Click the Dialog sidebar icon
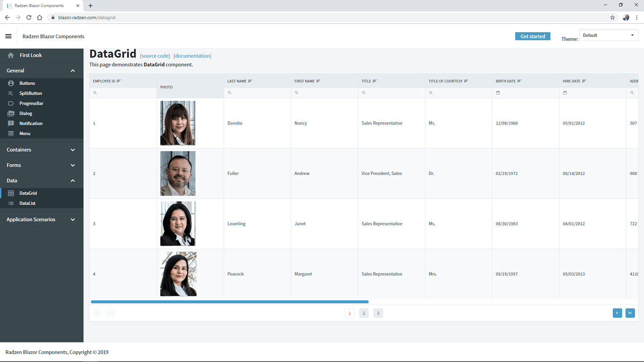 pyautogui.click(x=11, y=113)
